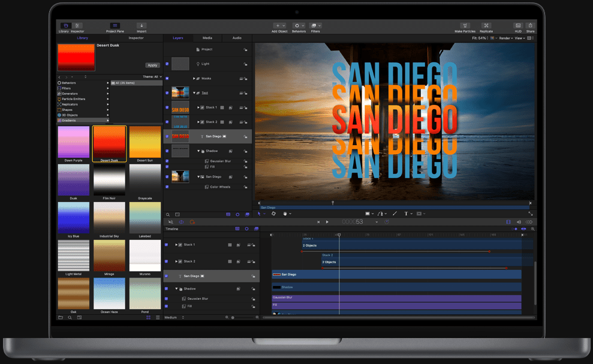Select the Text tool below the canvas
Image resolution: width=593 pixels, height=364 pixels.
coord(406,213)
